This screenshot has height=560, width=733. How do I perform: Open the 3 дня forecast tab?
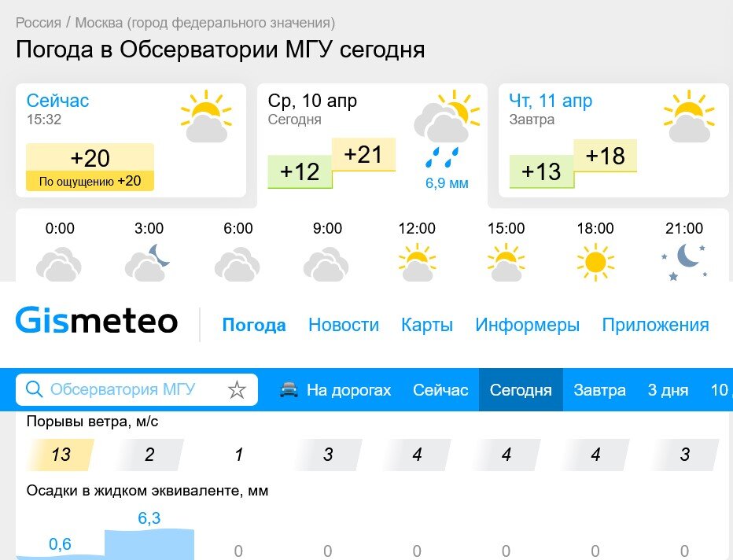click(668, 389)
